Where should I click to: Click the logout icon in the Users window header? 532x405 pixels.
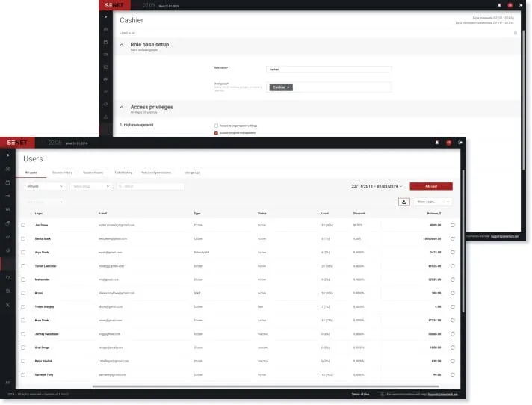pos(460,142)
